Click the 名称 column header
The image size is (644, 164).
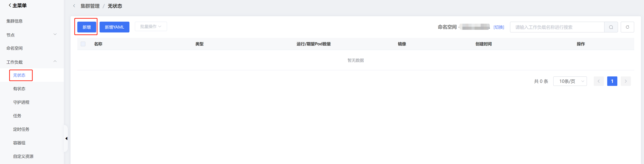tap(98, 44)
